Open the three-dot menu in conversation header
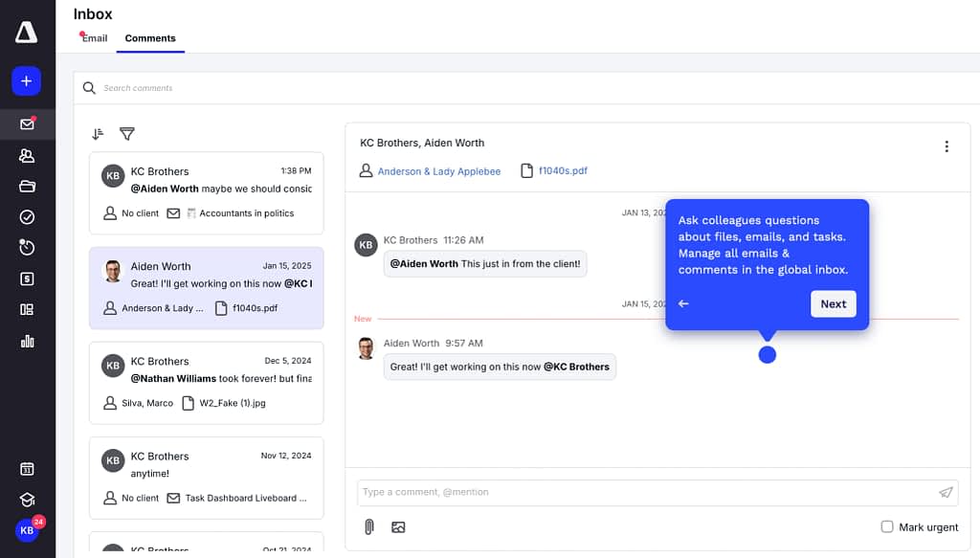The height and width of the screenshot is (558, 980). pyautogui.click(x=947, y=146)
